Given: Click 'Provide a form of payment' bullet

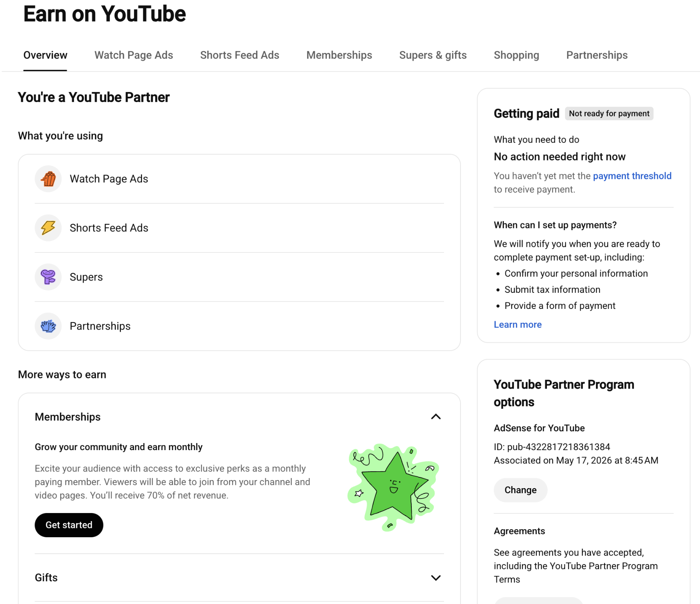Looking at the screenshot, I should pos(560,306).
